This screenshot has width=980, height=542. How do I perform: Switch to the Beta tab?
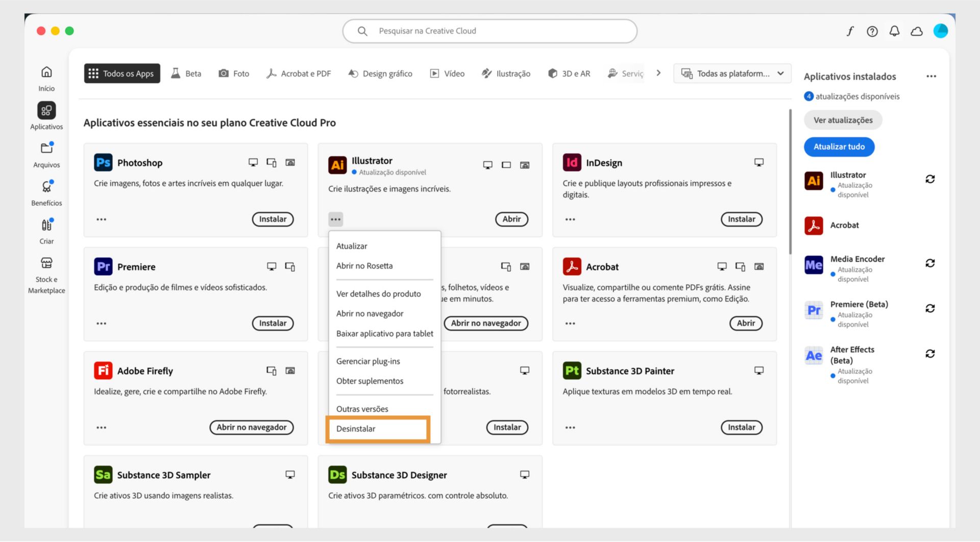pos(186,73)
